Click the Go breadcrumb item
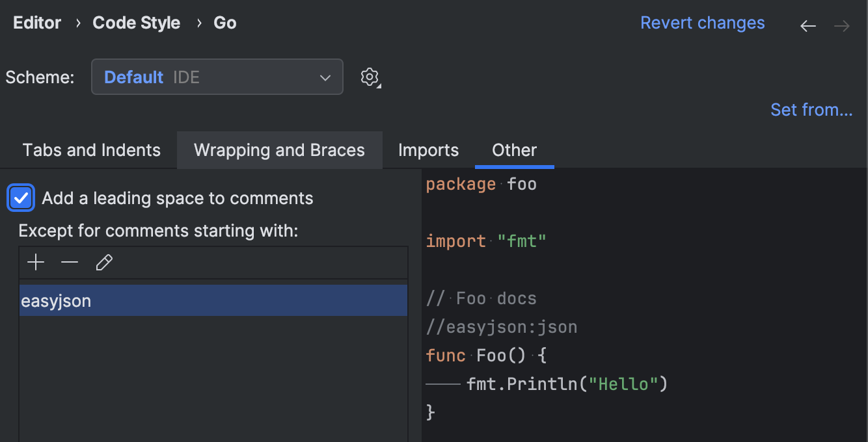868x442 pixels. pos(224,22)
